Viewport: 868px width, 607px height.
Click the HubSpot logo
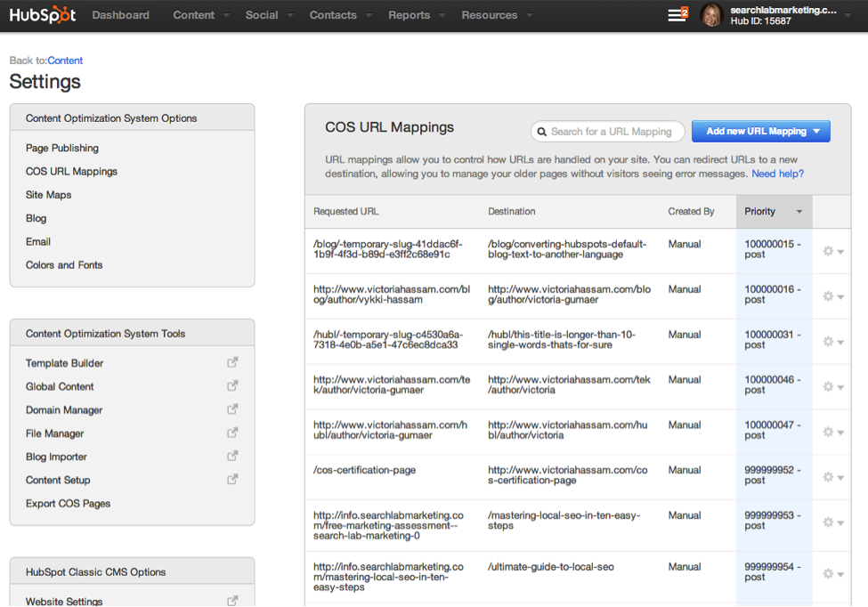[43, 15]
